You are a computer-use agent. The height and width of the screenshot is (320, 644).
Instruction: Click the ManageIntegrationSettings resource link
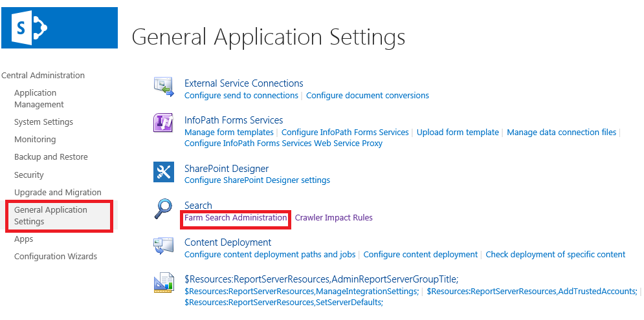(x=302, y=292)
